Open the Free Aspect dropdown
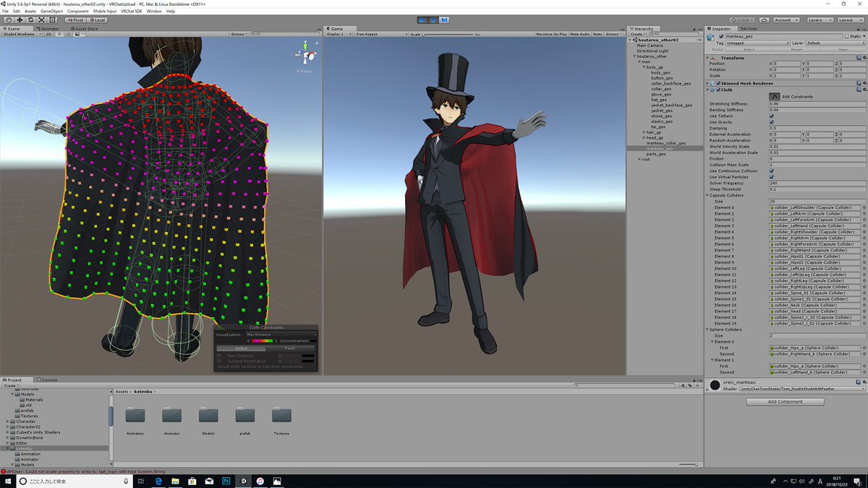 [380, 34]
